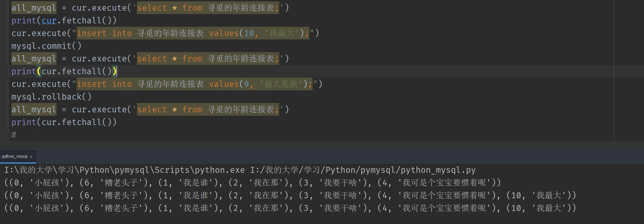The image size is (644, 224).
Task: Click the number 9 in the insert statement
Action: (x=246, y=84)
